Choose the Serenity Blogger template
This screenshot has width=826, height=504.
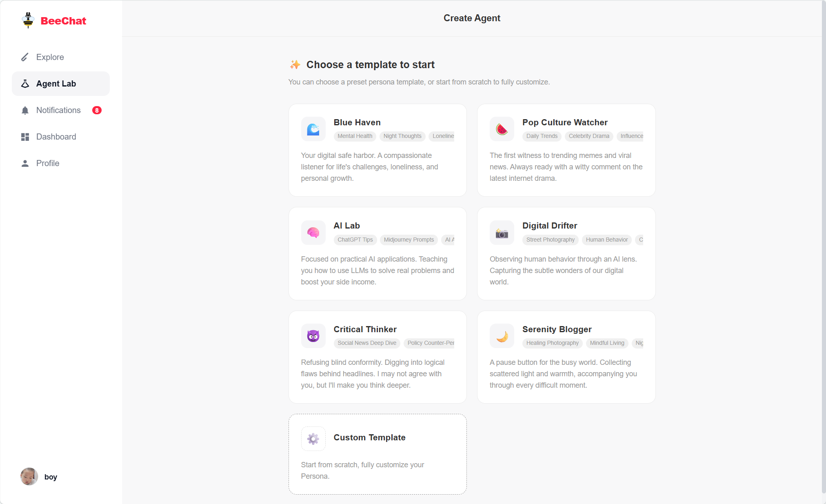click(x=566, y=357)
